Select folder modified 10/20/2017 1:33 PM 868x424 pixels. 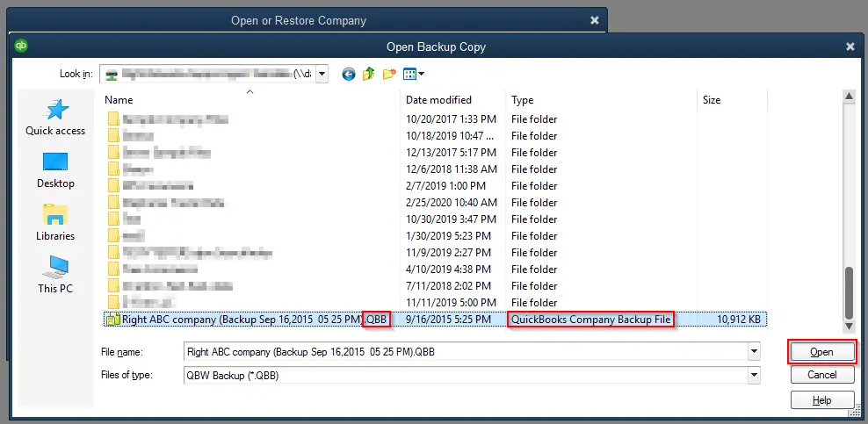pyautogui.click(x=435, y=119)
